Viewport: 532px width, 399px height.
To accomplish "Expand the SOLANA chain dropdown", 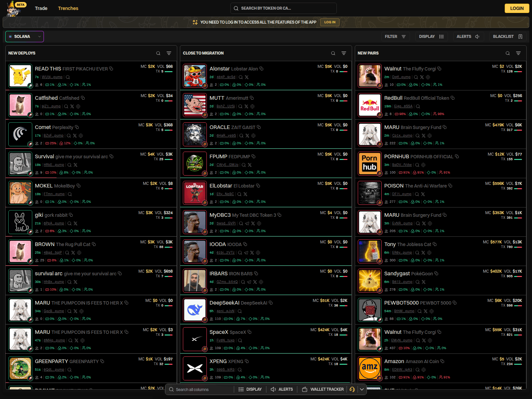I will coord(25,37).
